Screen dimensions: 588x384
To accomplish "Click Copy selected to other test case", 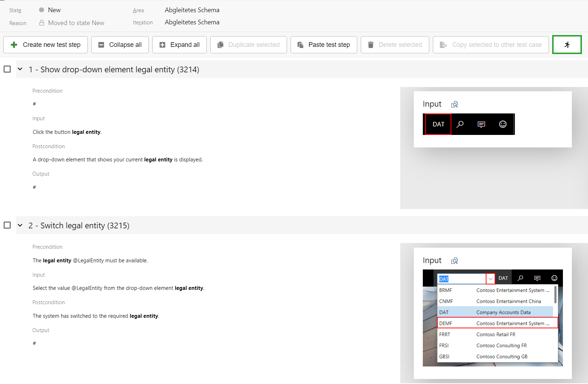I will [491, 45].
